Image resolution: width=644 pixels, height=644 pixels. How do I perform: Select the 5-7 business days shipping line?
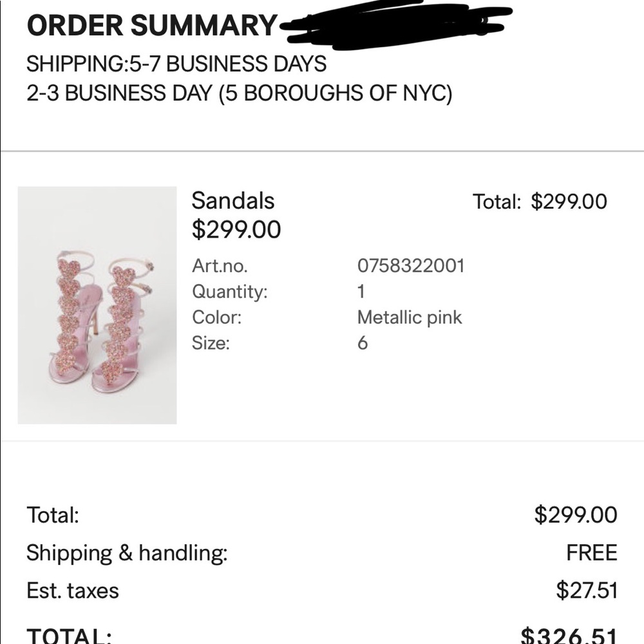coord(176,64)
